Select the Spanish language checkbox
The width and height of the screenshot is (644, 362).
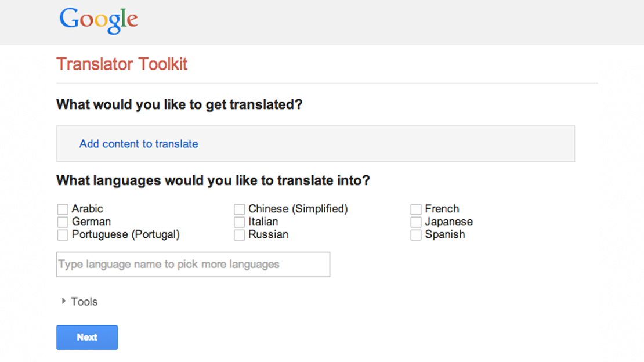tap(415, 234)
